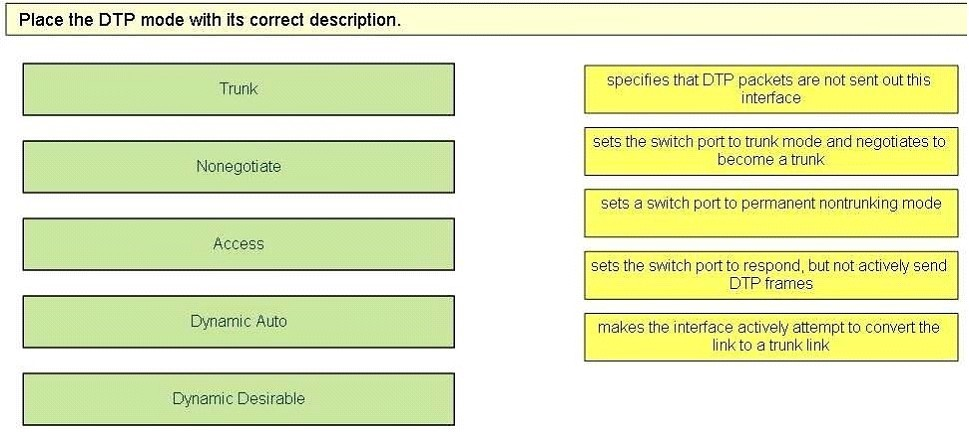Click the 'Nonegotiate' label text
The image size is (969, 436).
[x=239, y=167]
